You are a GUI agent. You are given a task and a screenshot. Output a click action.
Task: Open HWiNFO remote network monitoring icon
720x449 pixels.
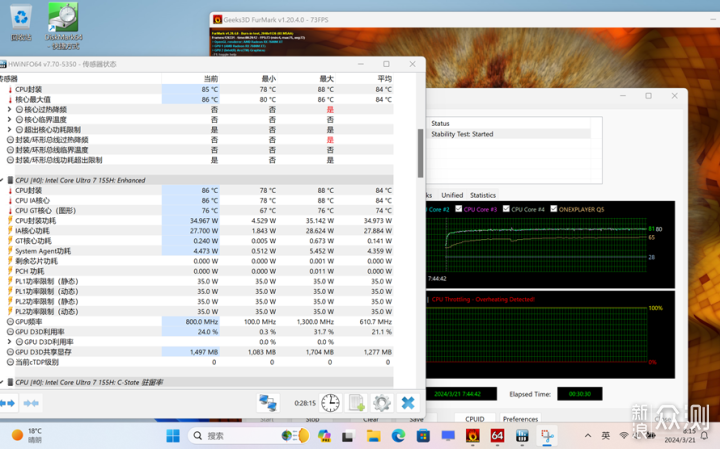268,403
